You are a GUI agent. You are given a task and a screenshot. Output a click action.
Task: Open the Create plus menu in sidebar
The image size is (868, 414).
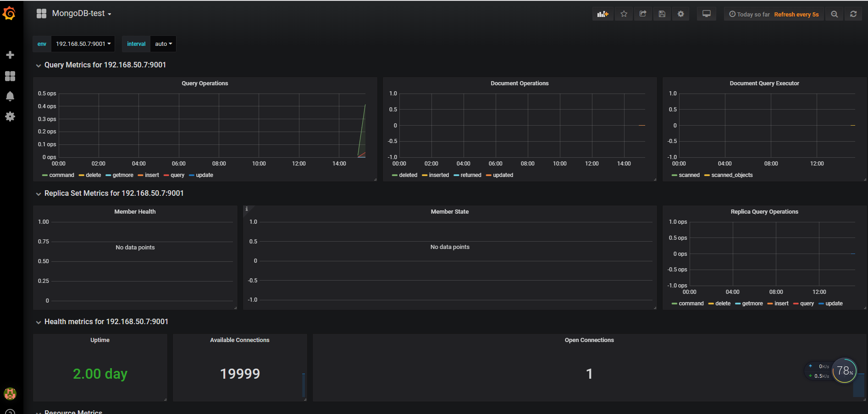(x=10, y=55)
